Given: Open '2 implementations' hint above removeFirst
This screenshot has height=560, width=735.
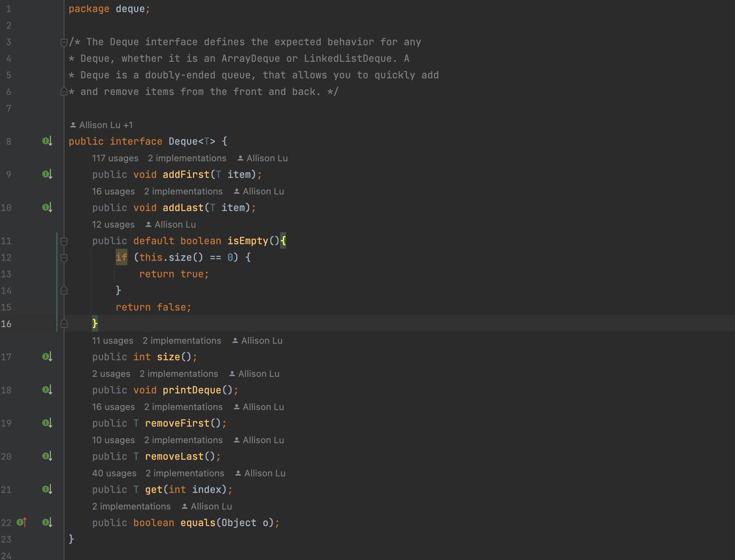Looking at the screenshot, I should [183, 407].
